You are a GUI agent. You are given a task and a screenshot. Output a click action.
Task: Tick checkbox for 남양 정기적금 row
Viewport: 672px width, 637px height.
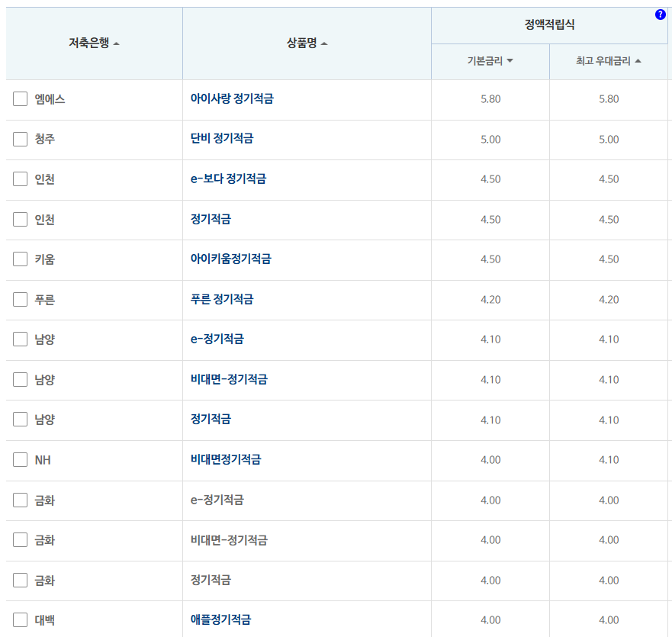coord(20,420)
